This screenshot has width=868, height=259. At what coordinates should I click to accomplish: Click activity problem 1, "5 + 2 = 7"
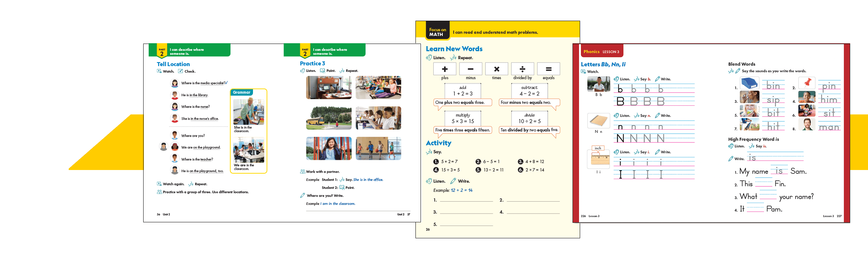click(446, 162)
